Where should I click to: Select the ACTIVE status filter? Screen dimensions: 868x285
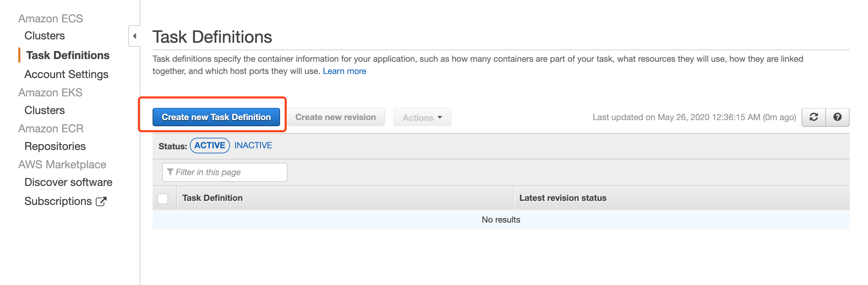pos(210,146)
